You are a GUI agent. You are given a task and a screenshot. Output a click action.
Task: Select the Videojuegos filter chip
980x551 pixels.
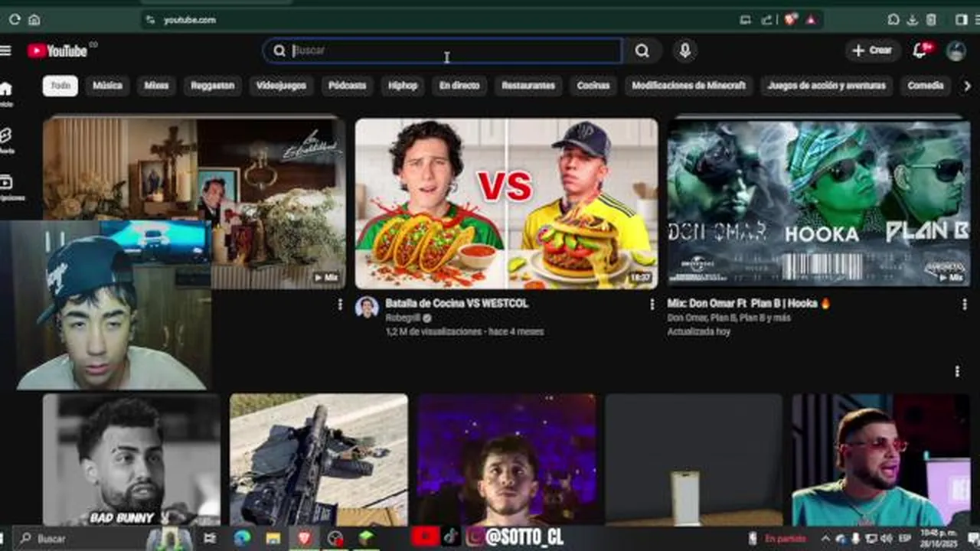281,86
